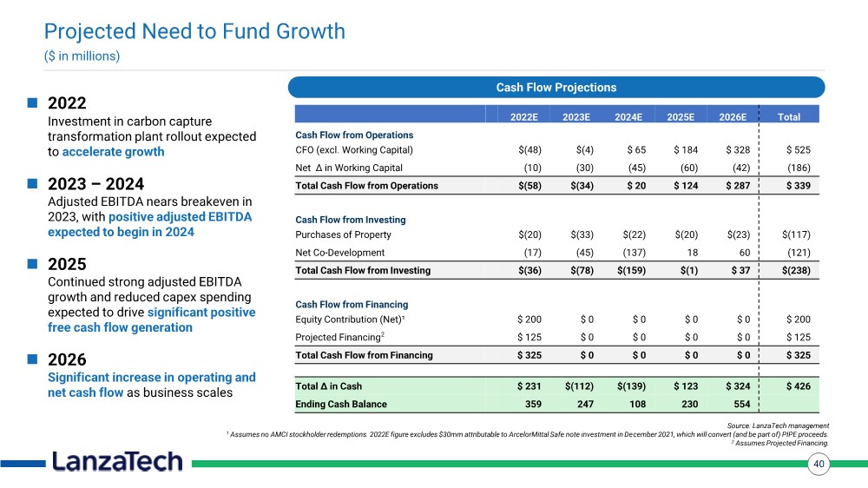Click the 2022E total change in cash '$ 231'

point(529,386)
